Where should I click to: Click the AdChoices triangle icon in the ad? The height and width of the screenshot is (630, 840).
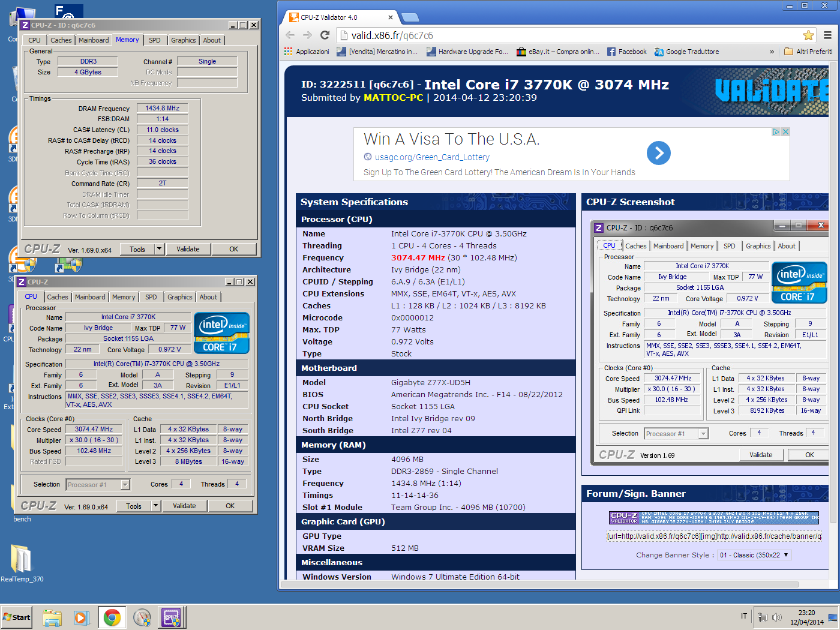tap(776, 131)
